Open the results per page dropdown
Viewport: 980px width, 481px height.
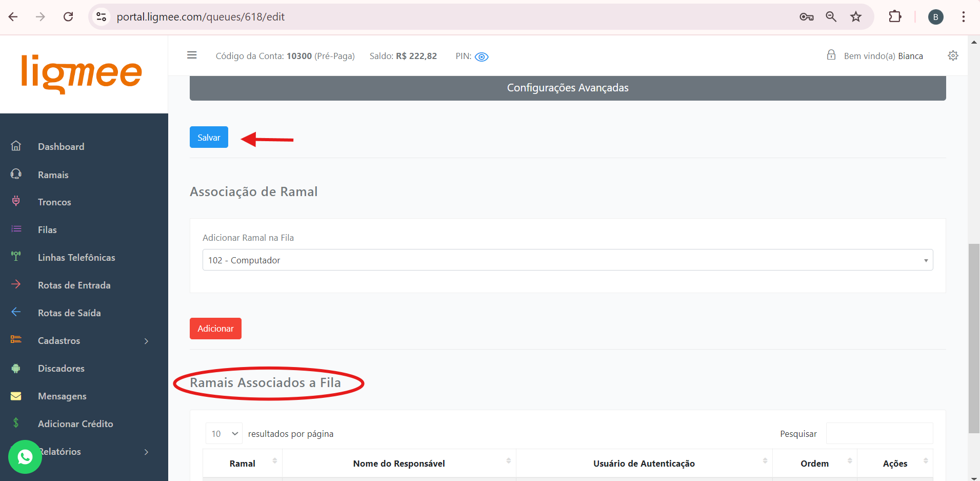(x=224, y=434)
